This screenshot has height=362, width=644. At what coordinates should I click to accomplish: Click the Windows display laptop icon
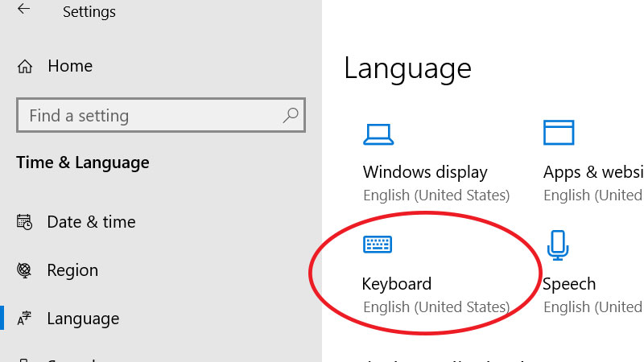click(378, 133)
